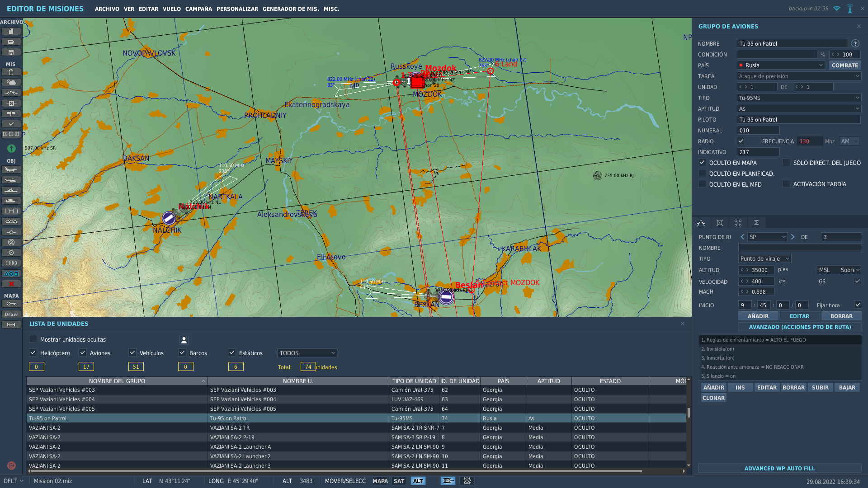This screenshot has width=868, height=488.
Task: Select the helicopter group placement tool
Action: click(11, 180)
